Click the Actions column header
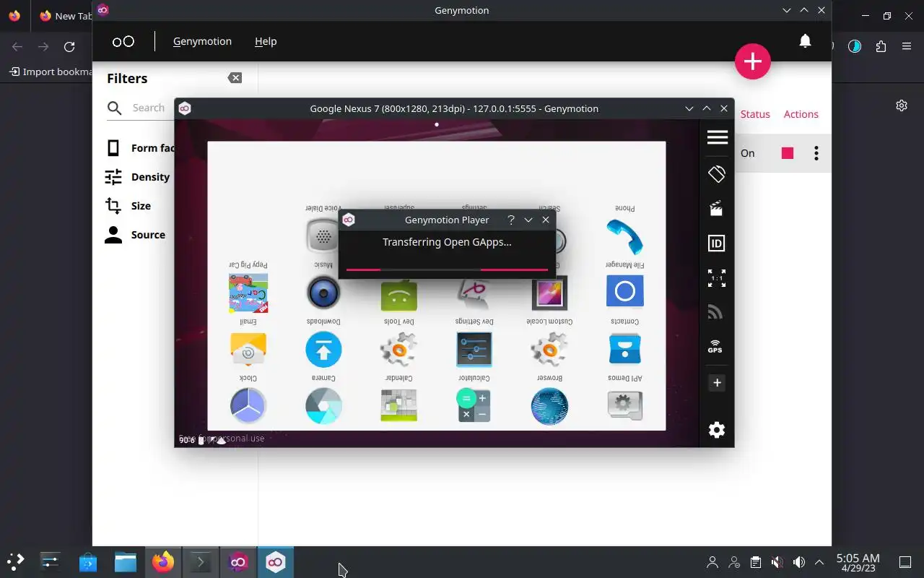Image resolution: width=924 pixels, height=578 pixels. pyautogui.click(x=801, y=114)
